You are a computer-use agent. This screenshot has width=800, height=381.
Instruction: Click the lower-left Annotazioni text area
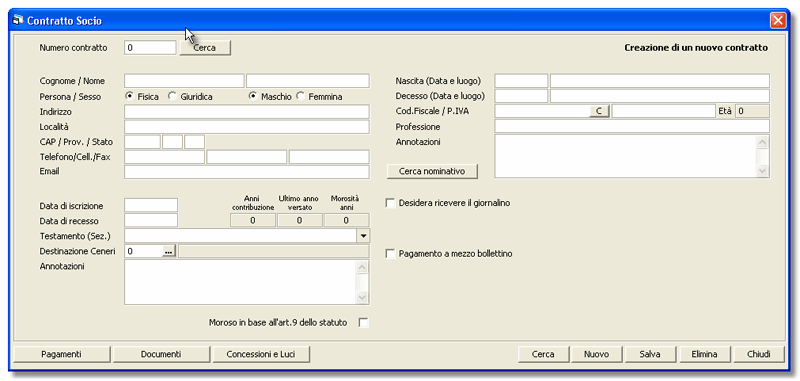point(241,282)
